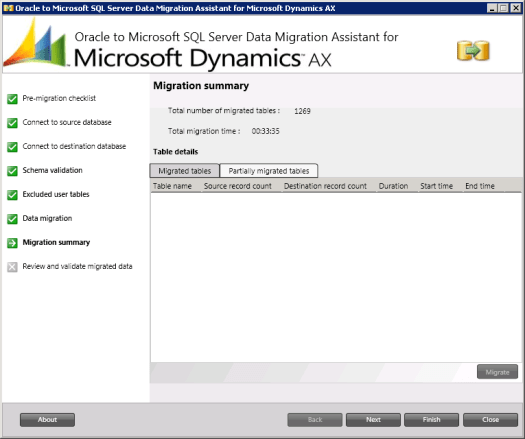This screenshot has height=439, width=525.
Task: Click the Total number of migrated tables label
Action: click(224, 111)
